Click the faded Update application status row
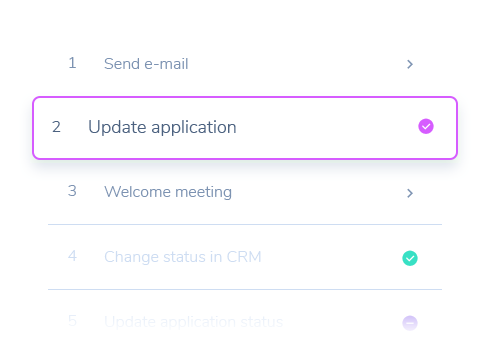Image resolution: width=490 pixels, height=360 pixels. [x=245, y=322]
